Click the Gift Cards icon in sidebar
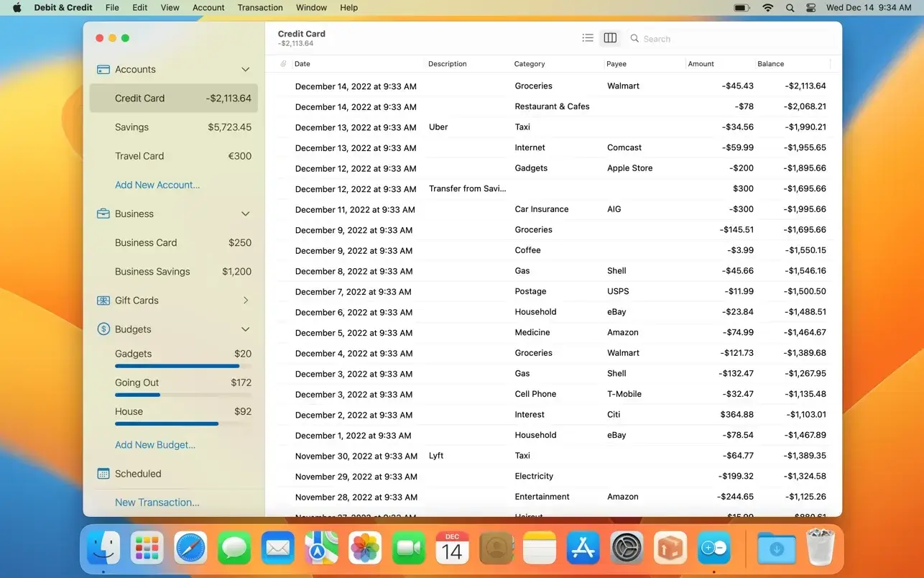924x578 pixels. point(103,301)
